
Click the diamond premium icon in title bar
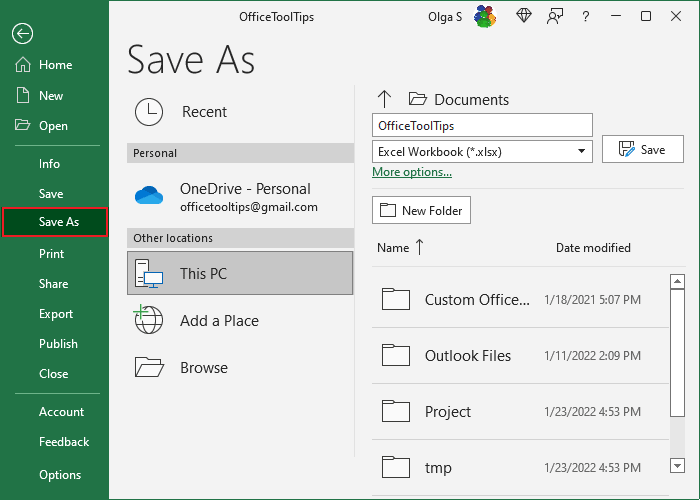click(x=524, y=16)
